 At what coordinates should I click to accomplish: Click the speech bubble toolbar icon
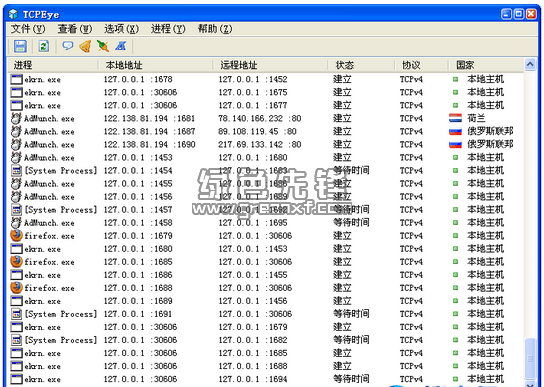click(68, 45)
